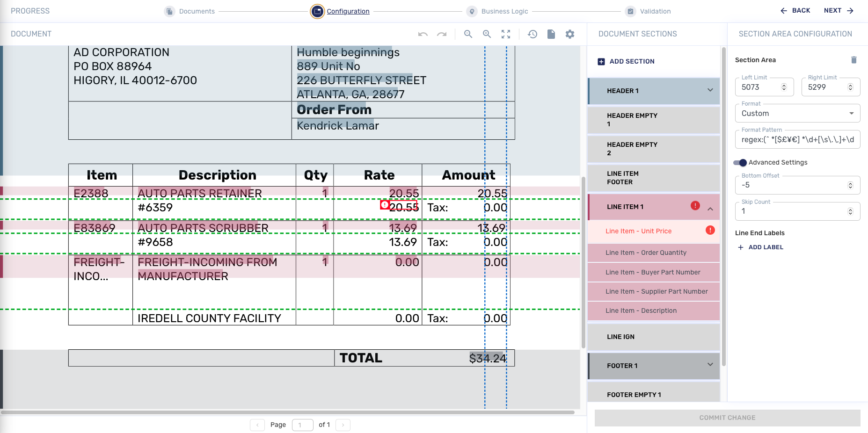The height and width of the screenshot is (433, 868).
Task: Open the history icon in toolbar
Action: pos(532,34)
